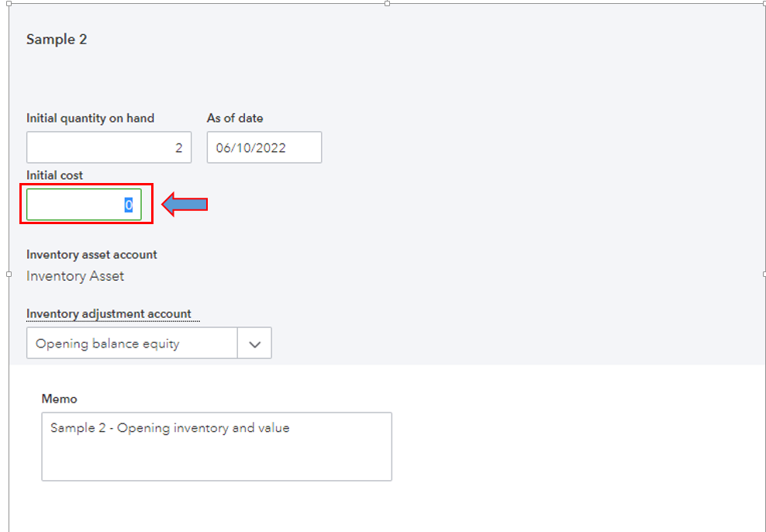
Task: Select the As of date field
Action: 264,147
